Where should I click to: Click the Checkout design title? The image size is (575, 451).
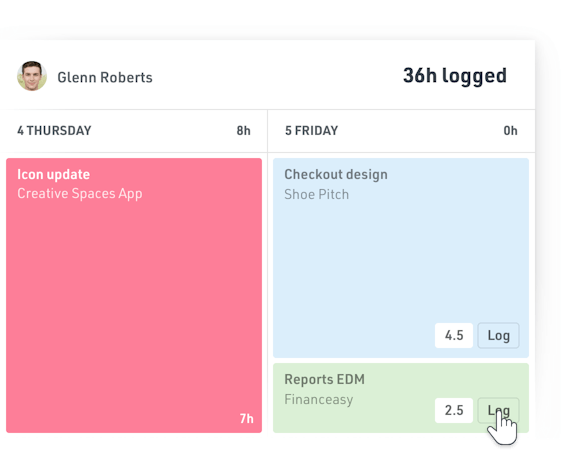pyautogui.click(x=336, y=175)
